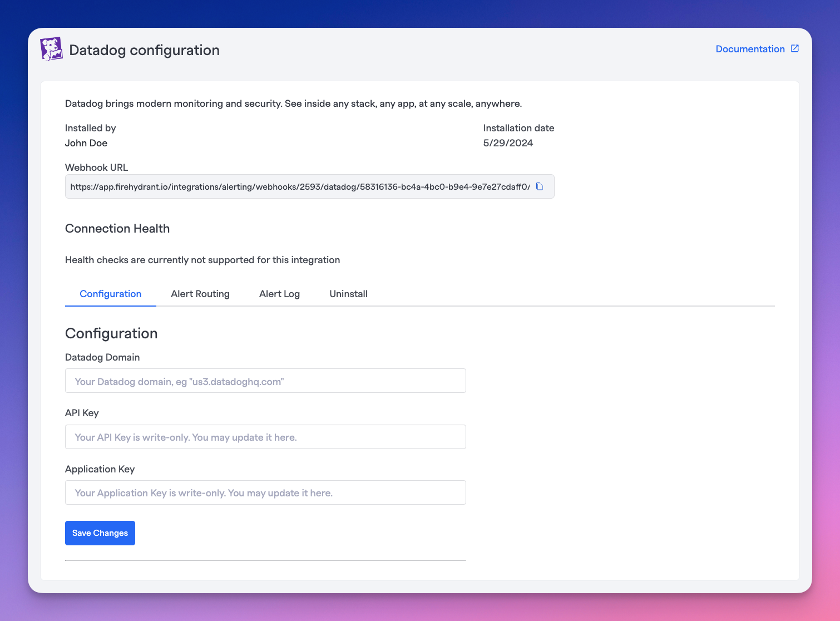The image size is (840, 621).
Task: Click the 'Datadog Domain' field label
Action: [102, 357]
